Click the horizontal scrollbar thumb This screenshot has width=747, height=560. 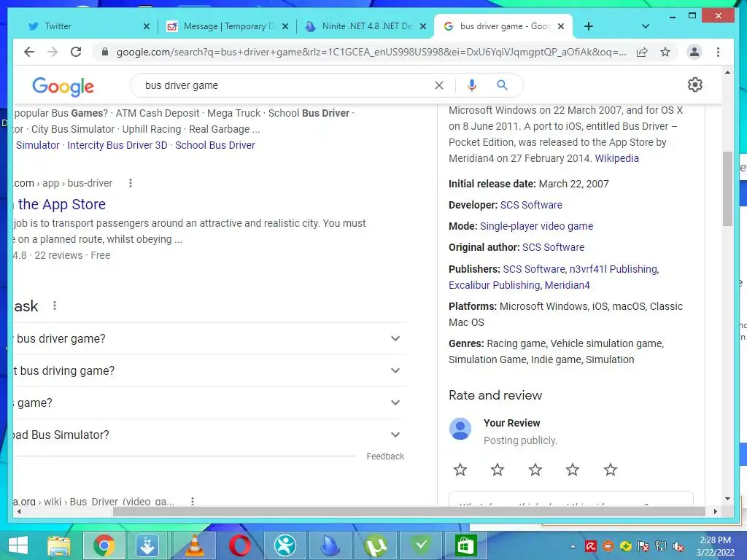(409, 511)
